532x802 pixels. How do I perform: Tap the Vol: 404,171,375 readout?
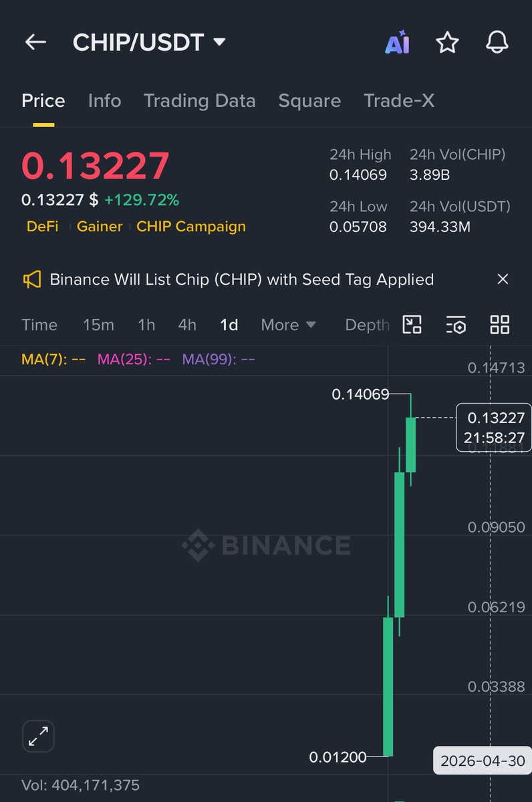[x=81, y=785]
